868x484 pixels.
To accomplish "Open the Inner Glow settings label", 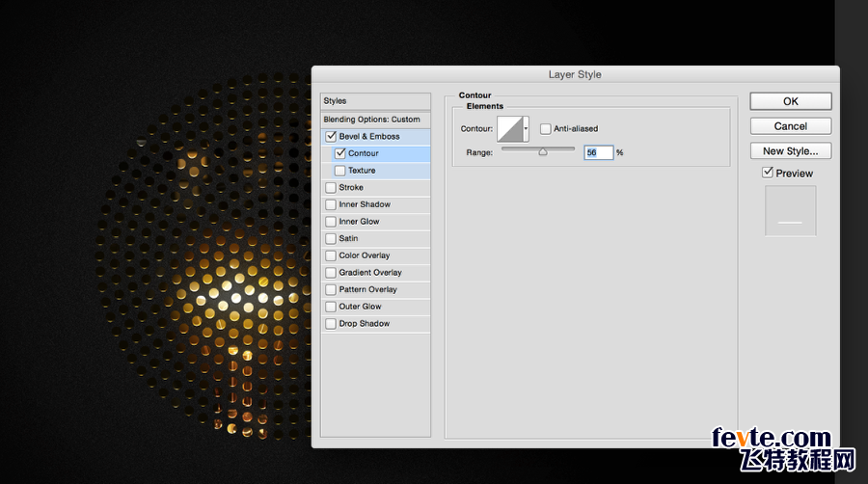I will (x=359, y=222).
